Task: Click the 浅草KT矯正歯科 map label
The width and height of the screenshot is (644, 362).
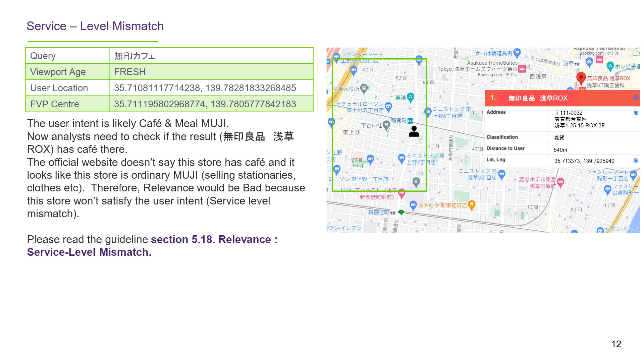Action: 606,85
